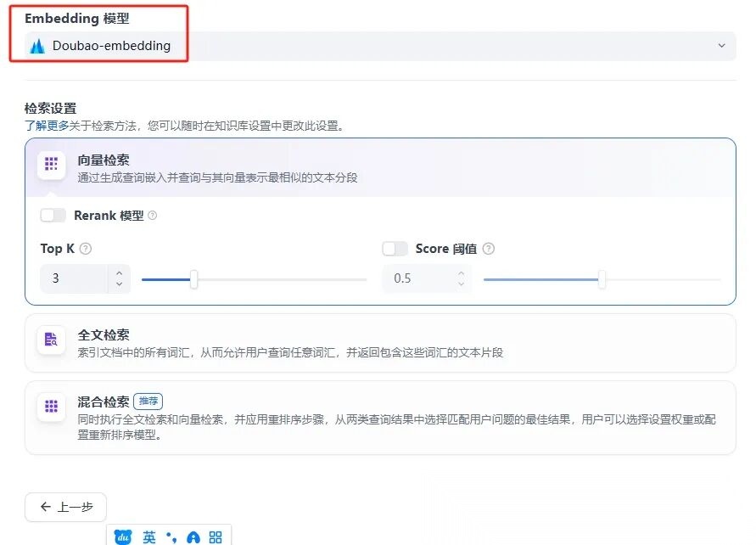Click the Embedding 模型 label
The width and height of the screenshot is (756, 545).
77,19
